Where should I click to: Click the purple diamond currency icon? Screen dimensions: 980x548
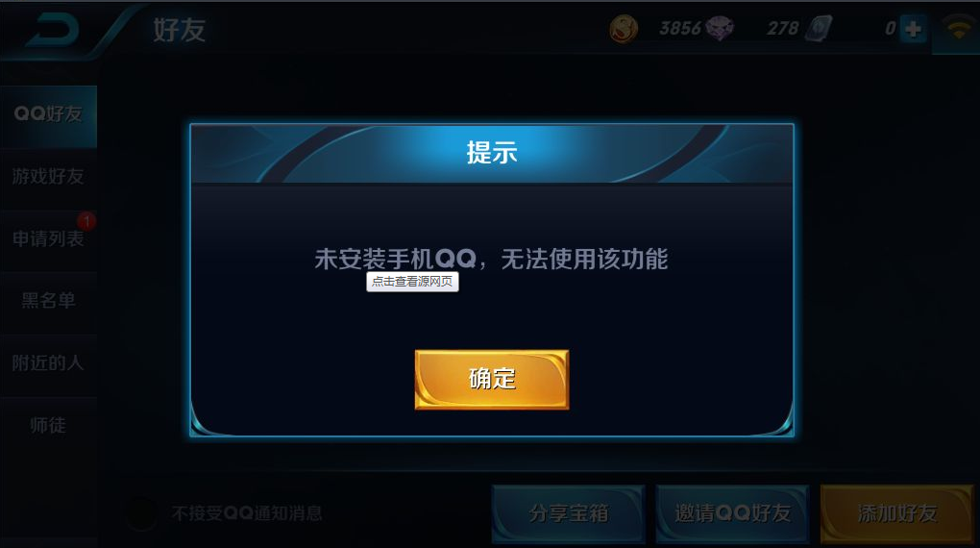tap(720, 29)
